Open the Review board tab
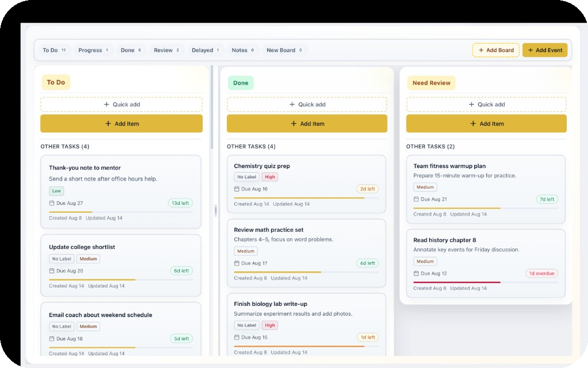The width and height of the screenshot is (588, 368). (166, 50)
